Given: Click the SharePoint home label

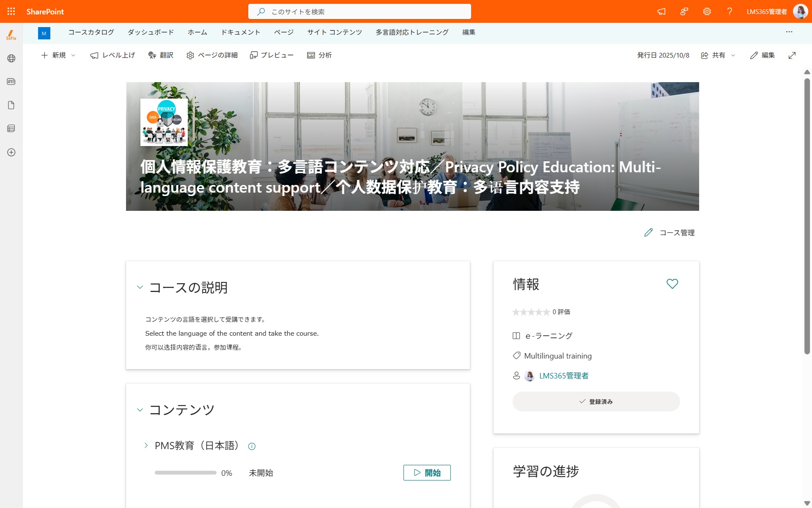Looking at the screenshot, I should tap(45, 11).
